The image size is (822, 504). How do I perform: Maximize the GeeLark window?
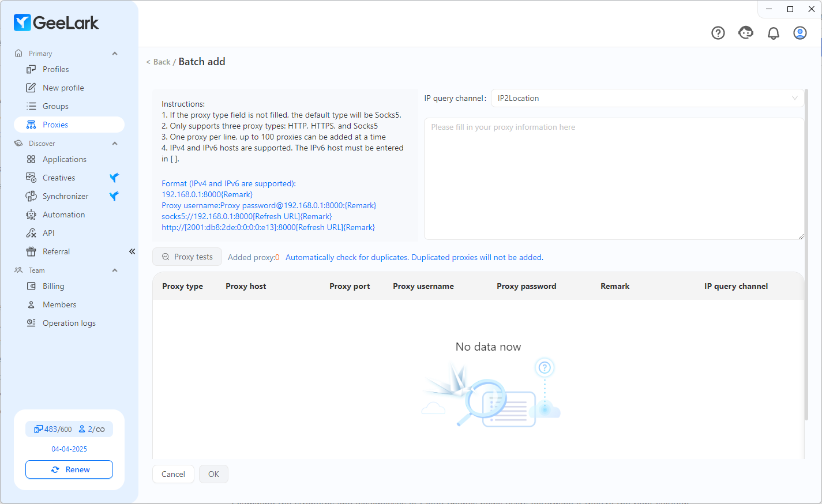pyautogui.click(x=790, y=9)
